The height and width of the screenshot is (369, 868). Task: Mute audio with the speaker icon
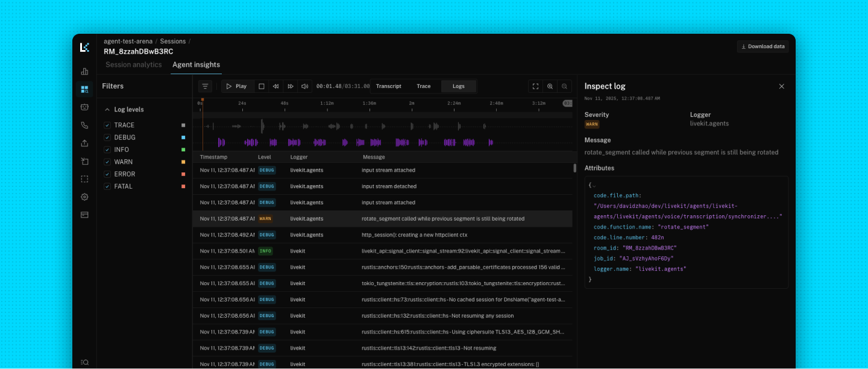pyautogui.click(x=305, y=86)
